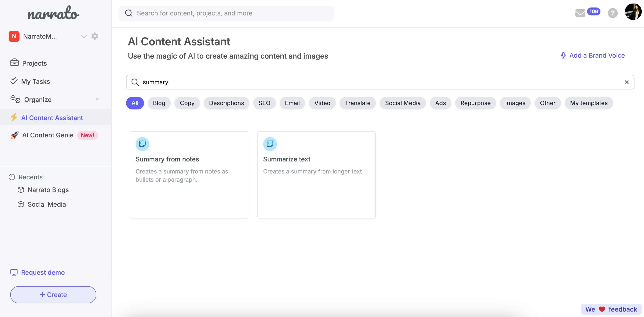
Task: Click the red N workspace avatar
Action: pyautogui.click(x=14, y=36)
